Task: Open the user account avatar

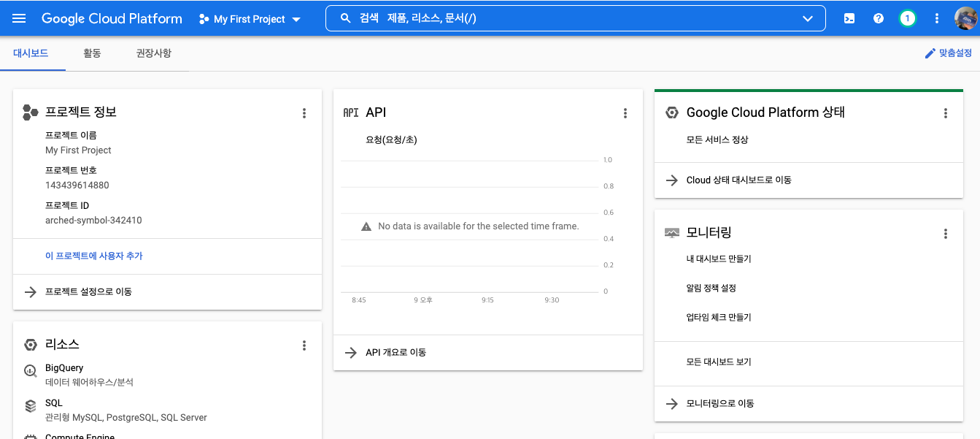Action: pos(966,19)
